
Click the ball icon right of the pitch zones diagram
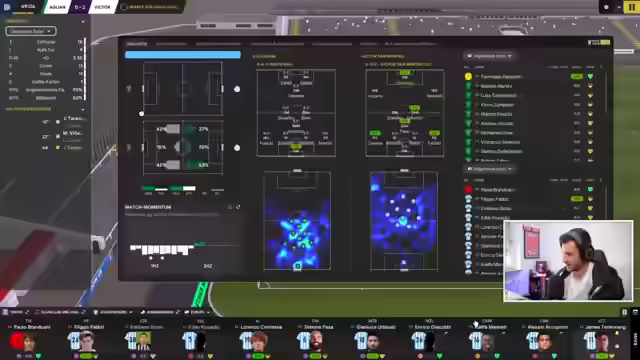237,148
